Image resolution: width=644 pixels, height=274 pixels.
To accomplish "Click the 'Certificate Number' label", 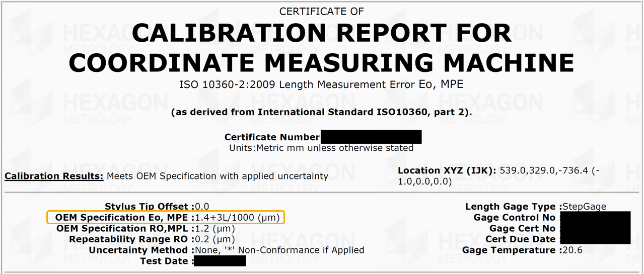I will coord(272,137).
